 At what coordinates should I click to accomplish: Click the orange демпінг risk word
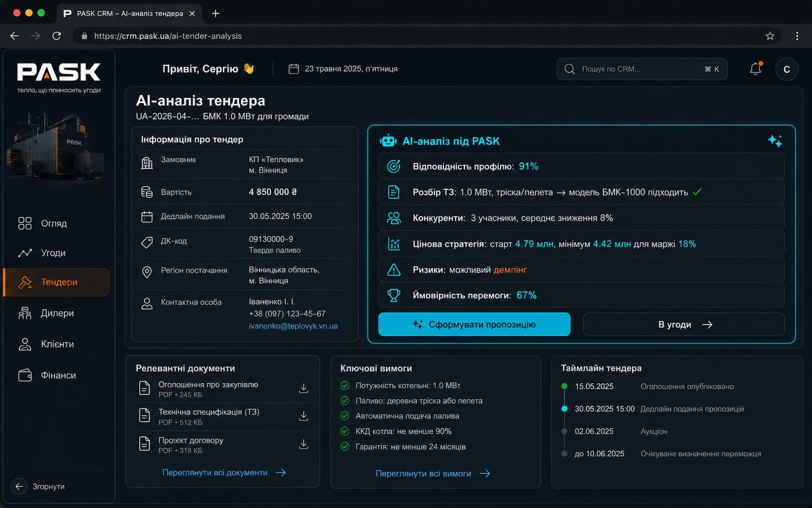510,270
